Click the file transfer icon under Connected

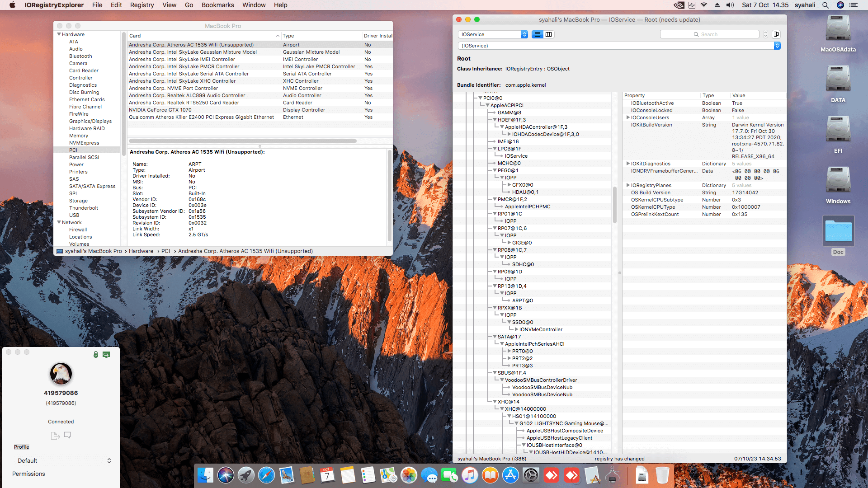(x=55, y=435)
